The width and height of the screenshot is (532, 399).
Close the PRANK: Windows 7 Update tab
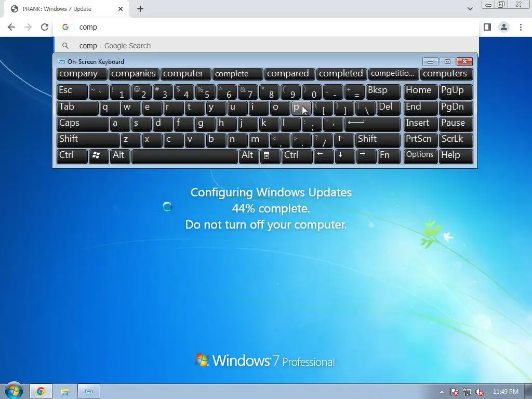click(x=121, y=9)
